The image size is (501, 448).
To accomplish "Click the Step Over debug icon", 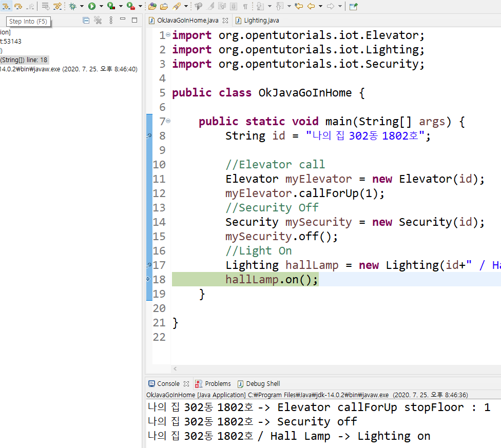I will pos(18,6).
